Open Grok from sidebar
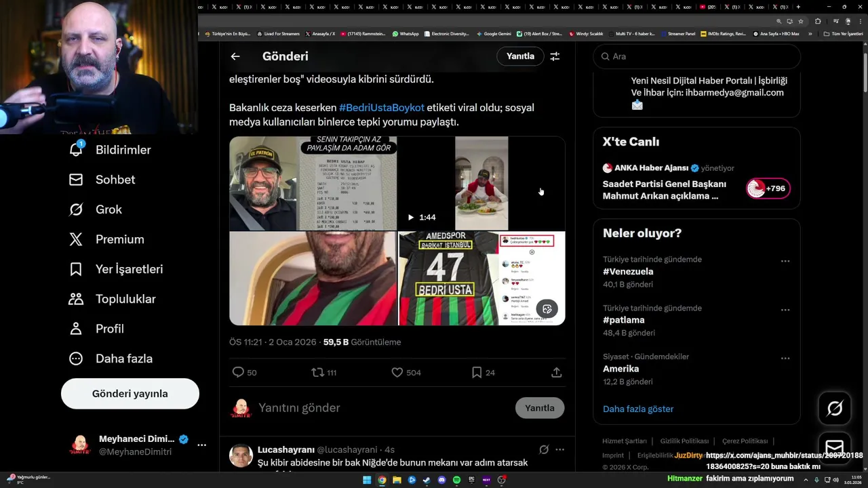Screen dimensions: 868x488 point(96,209)
